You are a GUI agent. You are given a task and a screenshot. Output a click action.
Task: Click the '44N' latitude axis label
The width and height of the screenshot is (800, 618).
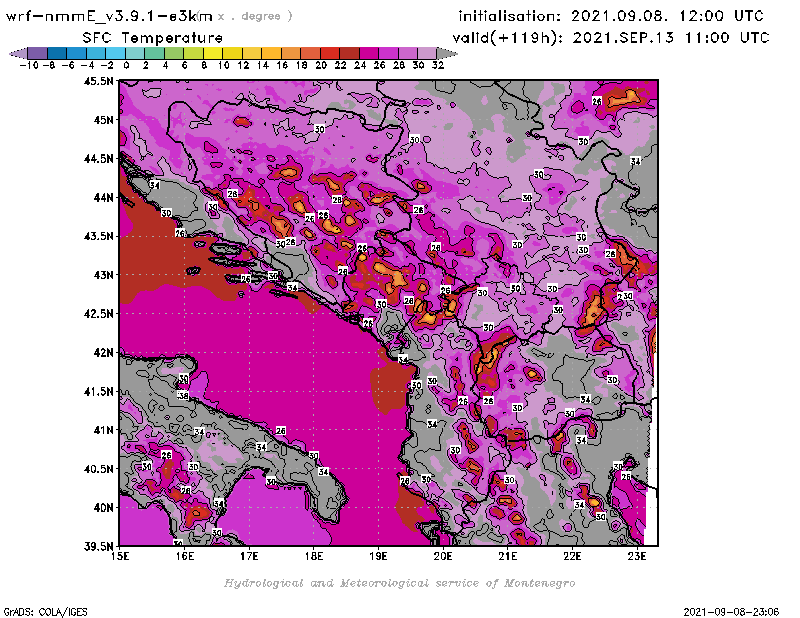[x=103, y=197]
